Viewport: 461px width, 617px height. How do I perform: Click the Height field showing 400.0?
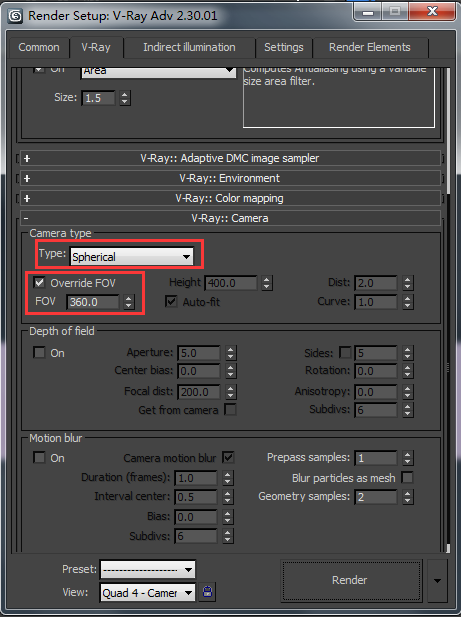coord(231,283)
